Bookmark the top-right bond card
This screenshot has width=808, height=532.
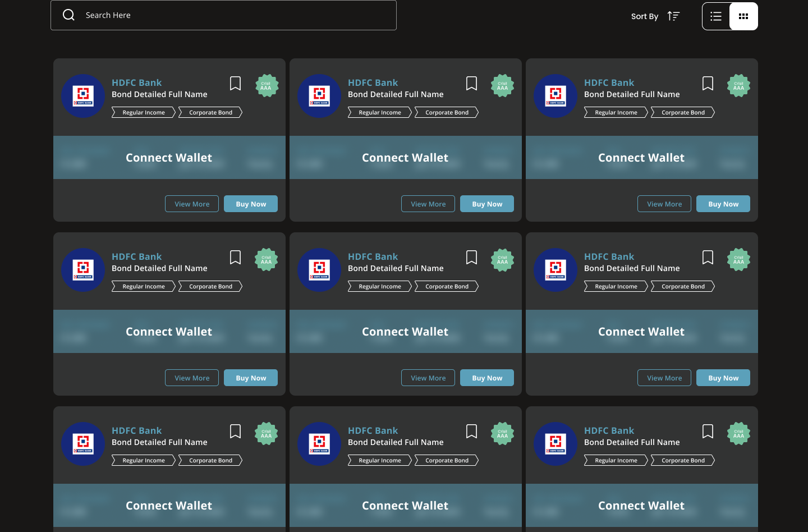[708, 84]
